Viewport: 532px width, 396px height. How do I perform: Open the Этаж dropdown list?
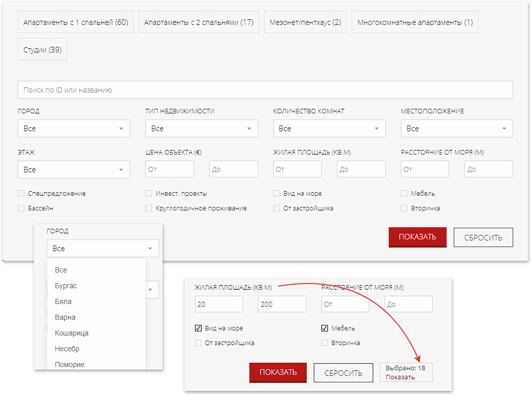(74, 170)
